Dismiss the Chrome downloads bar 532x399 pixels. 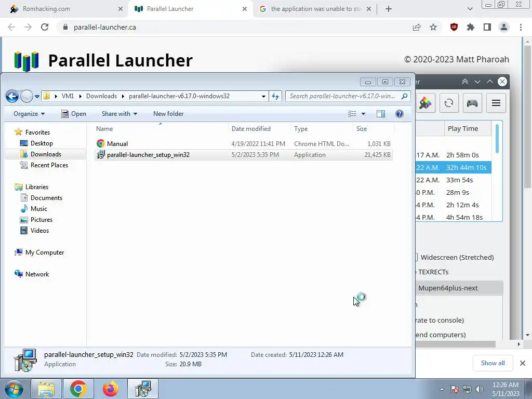[523, 363]
